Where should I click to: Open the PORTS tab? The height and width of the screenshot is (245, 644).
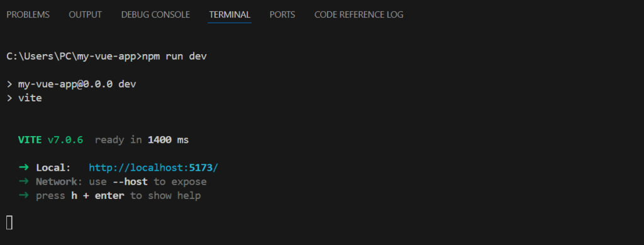(x=282, y=14)
